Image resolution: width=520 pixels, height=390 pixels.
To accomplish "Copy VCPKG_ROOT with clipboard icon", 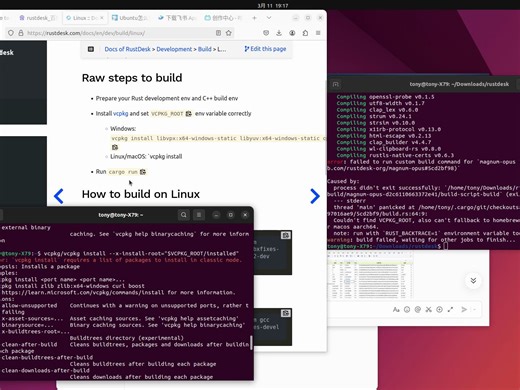I will pos(189,114).
